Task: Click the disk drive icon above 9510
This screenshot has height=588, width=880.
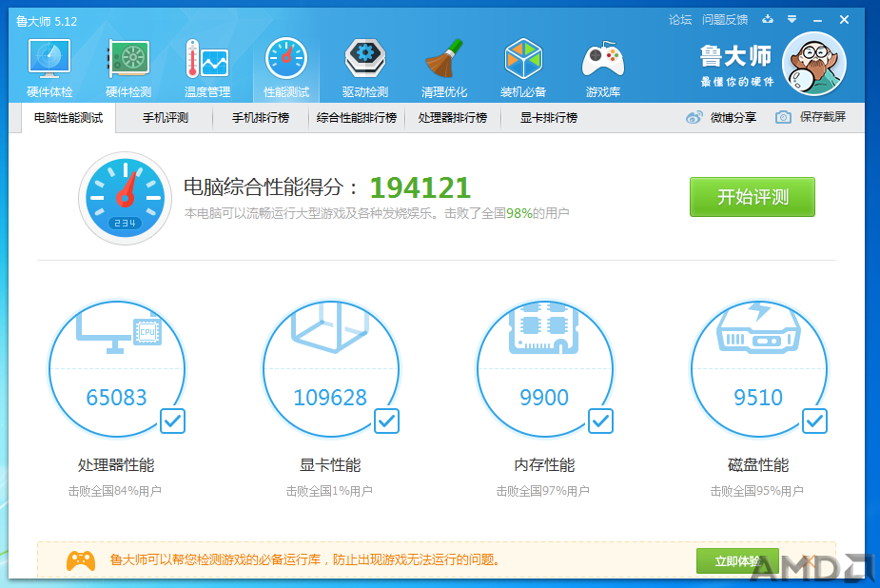Action: [x=758, y=327]
